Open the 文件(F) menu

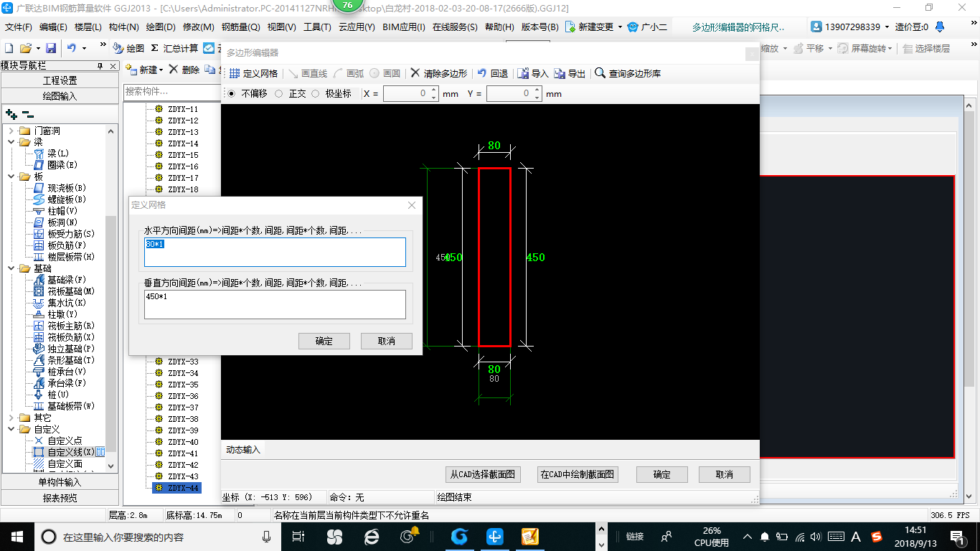pyautogui.click(x=19, y=27)
